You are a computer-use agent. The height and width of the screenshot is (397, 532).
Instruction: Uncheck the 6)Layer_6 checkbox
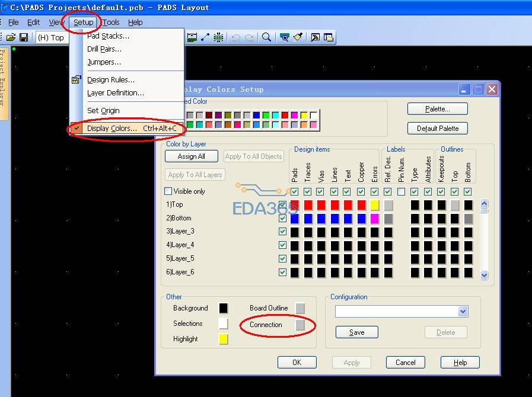coord(282,272)
